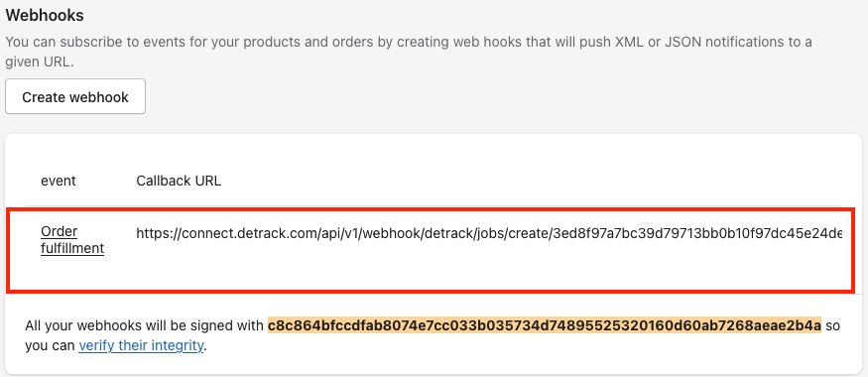
Task: Click the Webhooks section heading
Action: tap(45, 16)
